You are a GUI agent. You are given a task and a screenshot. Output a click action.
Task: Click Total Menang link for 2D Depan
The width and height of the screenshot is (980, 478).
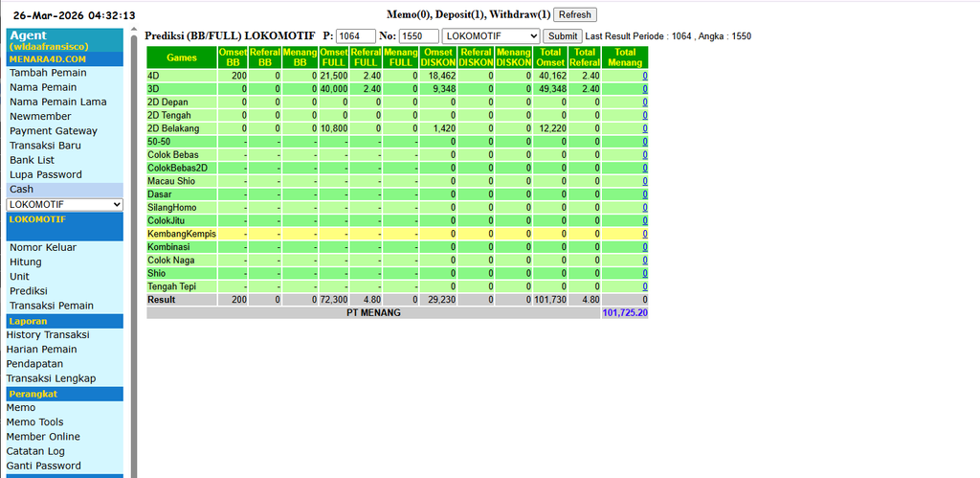[x=645, y=102]
